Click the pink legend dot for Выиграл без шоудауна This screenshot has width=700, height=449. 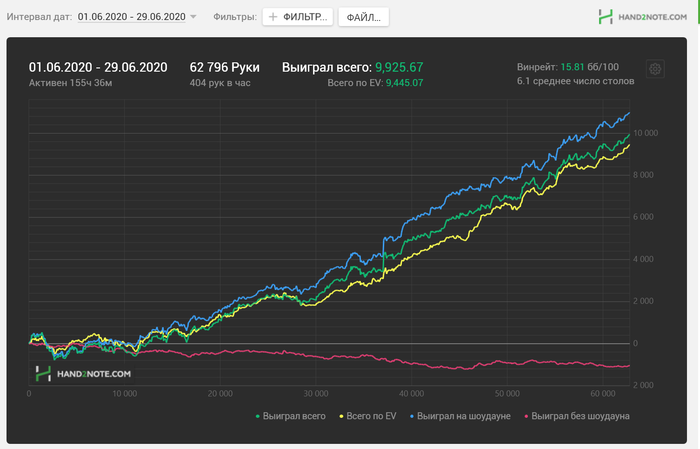(x=526, y=416)
